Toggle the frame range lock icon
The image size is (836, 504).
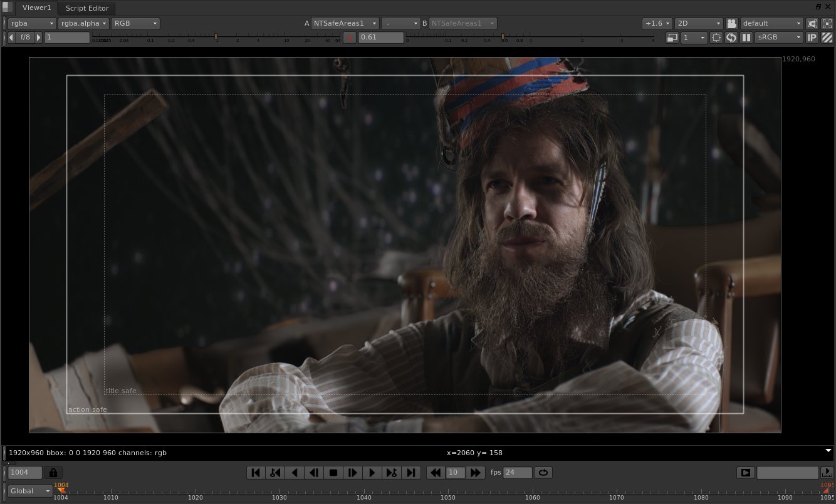[x=53, y=473]
